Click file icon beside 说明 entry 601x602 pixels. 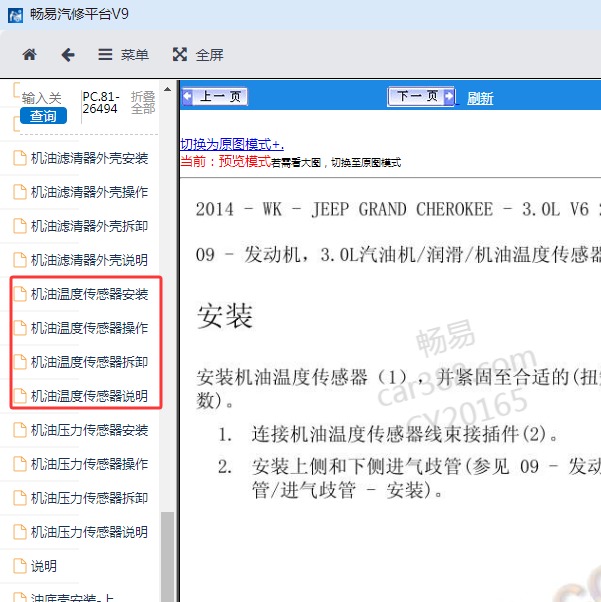coord(20,566)
